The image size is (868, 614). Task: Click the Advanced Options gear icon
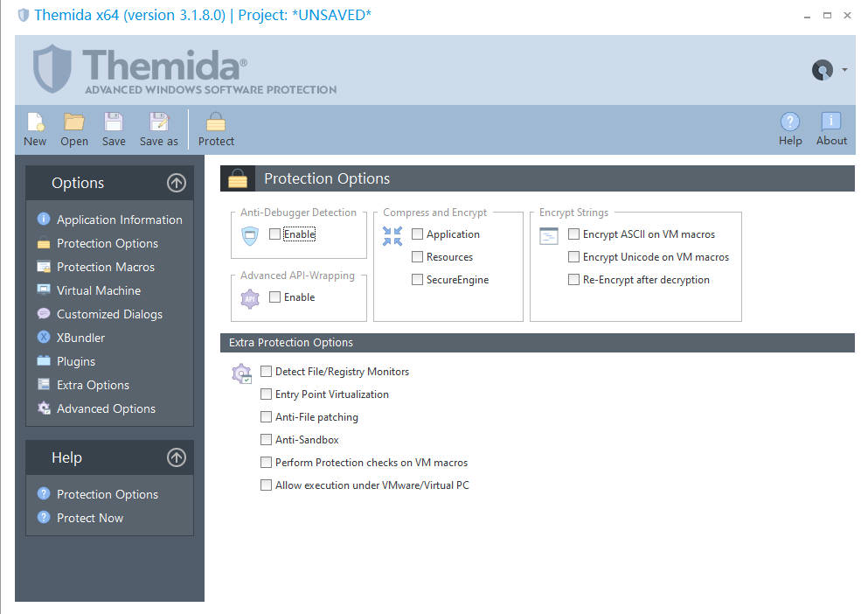(44, 408)
